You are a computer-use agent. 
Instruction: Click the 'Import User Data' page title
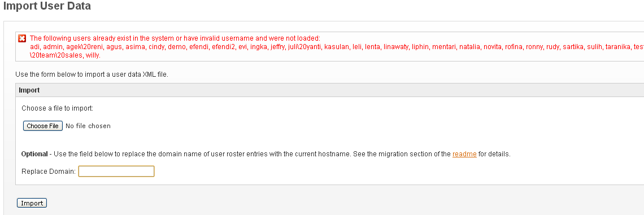47,6
